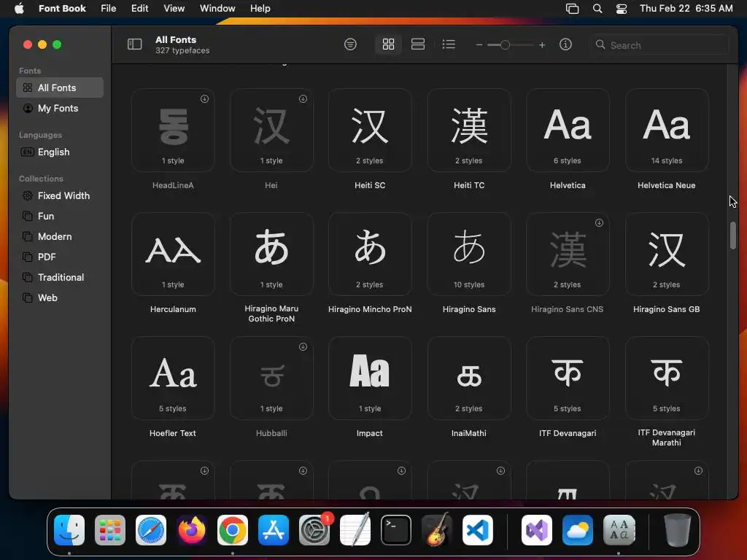
Task: Select Hiragino Mincho ProN thumbnail
Action: click(x=370, y=254)
